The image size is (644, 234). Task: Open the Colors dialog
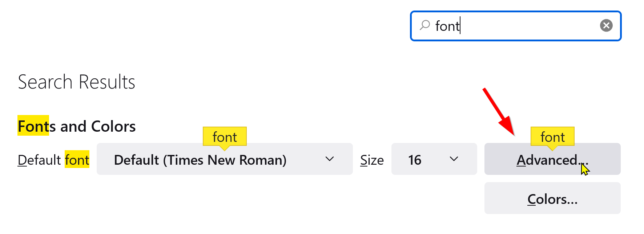552,198
